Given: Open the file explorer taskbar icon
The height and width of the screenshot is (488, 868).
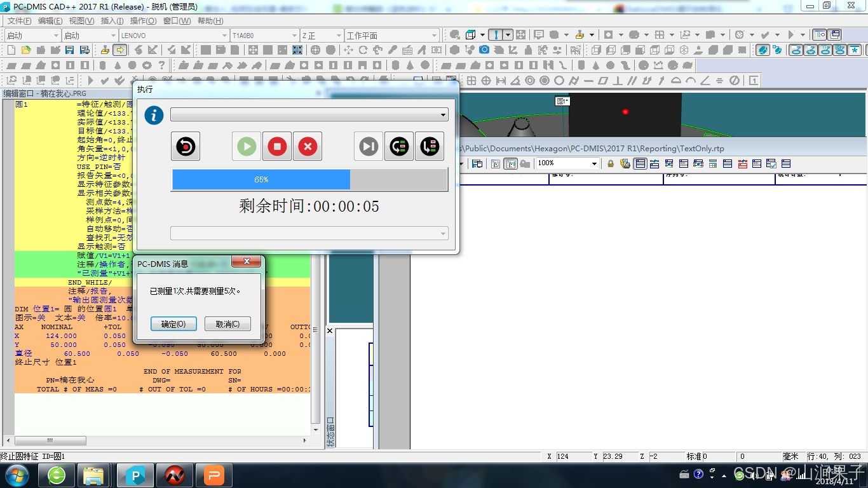Looking at the screenshot, I should click(x=94, y=475).
